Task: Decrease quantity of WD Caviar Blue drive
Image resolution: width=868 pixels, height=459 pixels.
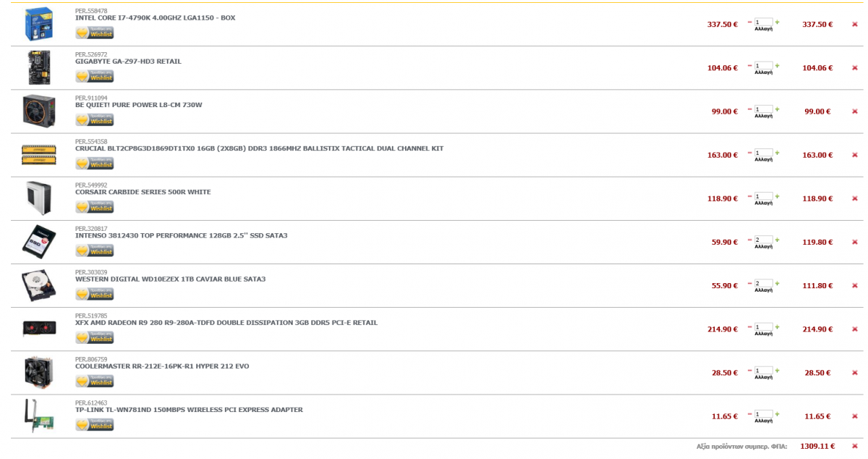Action: tap(749, 283)
